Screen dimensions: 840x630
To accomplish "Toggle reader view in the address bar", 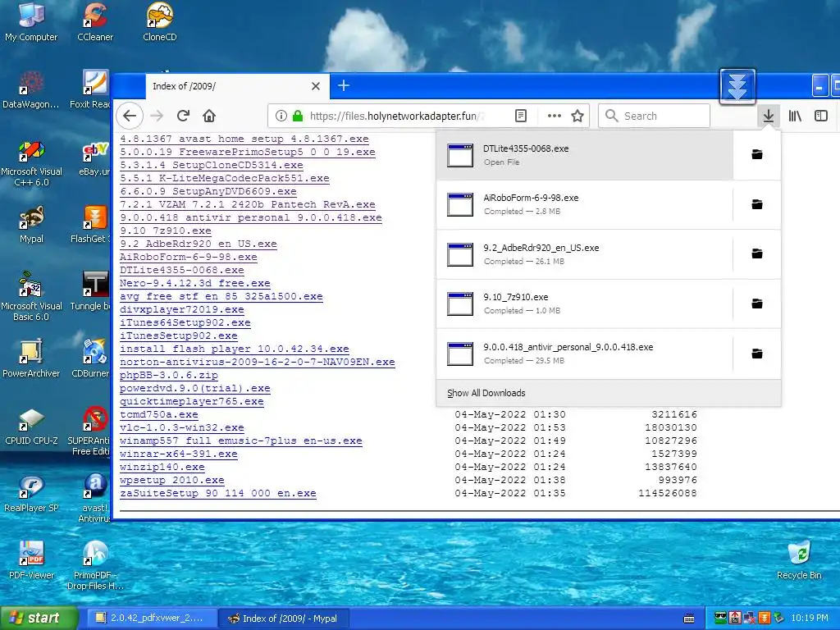I will (521, 116).
